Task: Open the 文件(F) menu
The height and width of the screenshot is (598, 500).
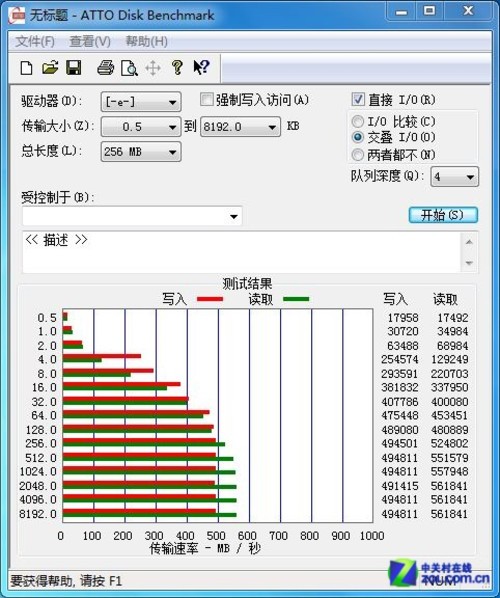Action: click(35, 41)
